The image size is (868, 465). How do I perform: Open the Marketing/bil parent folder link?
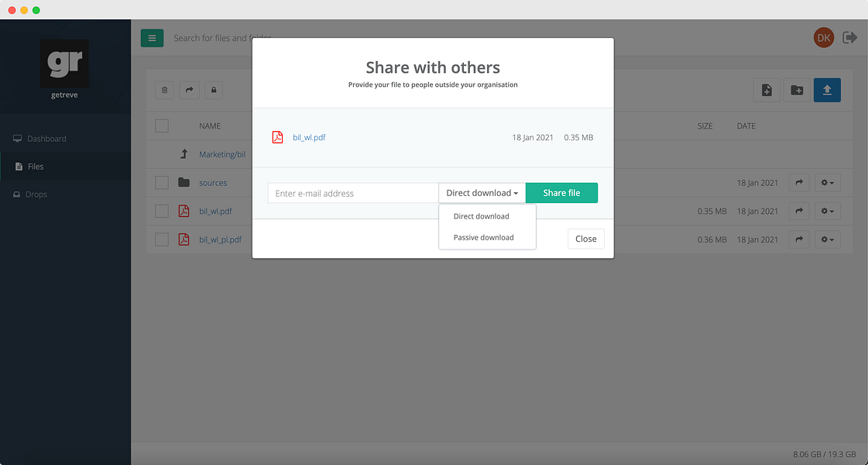pos(222,154)
